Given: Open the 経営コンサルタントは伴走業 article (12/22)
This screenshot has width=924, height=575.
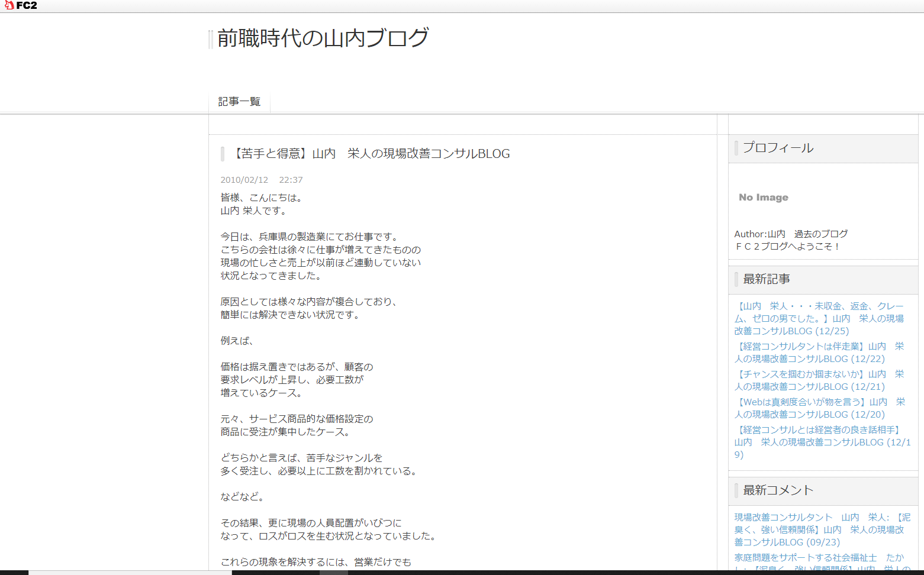Looking at the screenshot, I should [x=819, y=353].
